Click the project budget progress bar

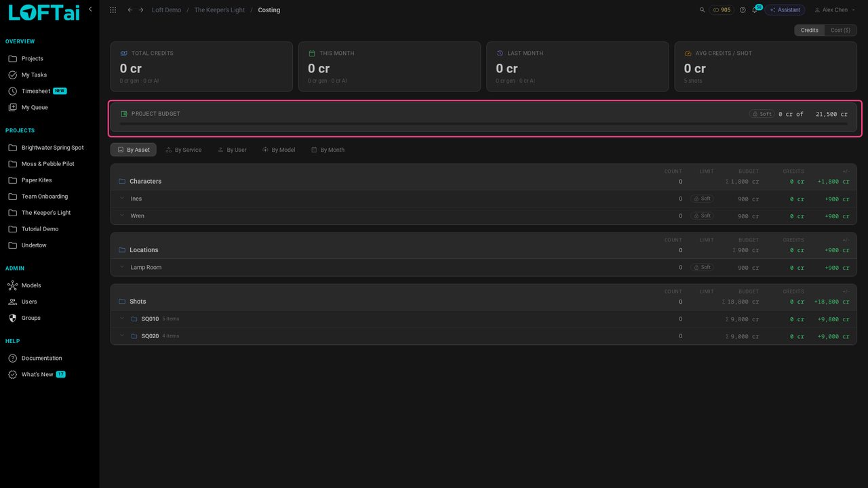(484, 124)
